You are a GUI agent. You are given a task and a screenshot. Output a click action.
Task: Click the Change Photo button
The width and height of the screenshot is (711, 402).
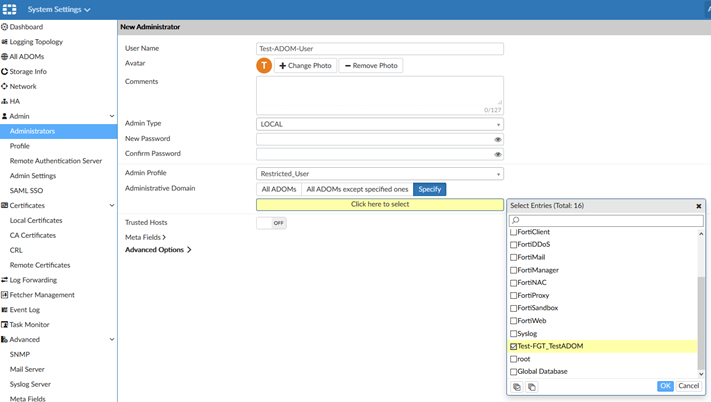pyautogui.click(x=305, y=65)
